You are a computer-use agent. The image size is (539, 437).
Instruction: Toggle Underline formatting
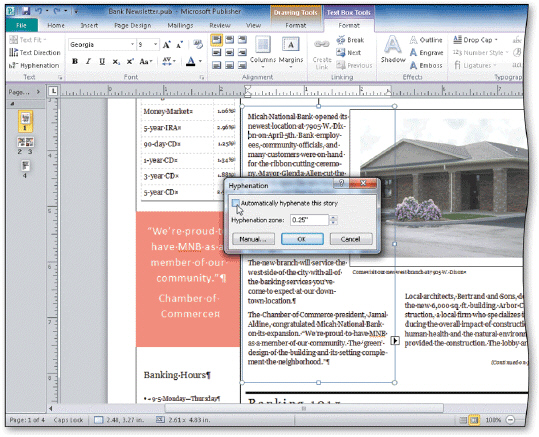click(102, 62)
